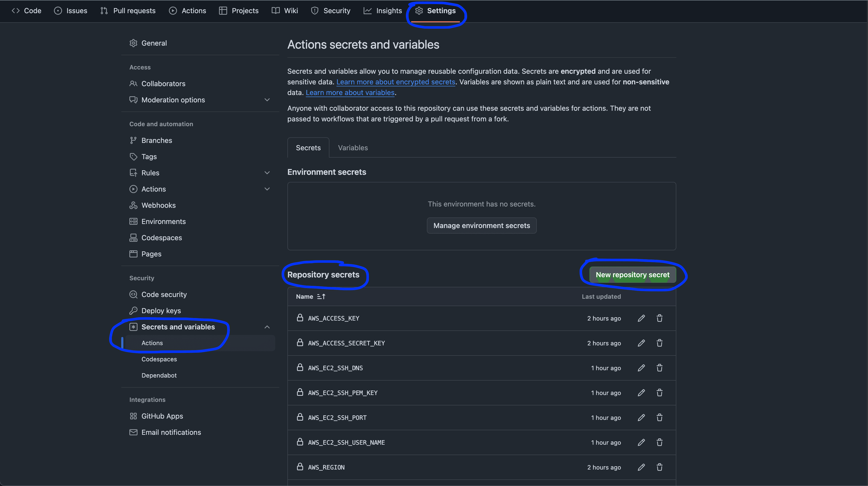This screenshot has height=486, width=868.
Task: Click the Codespaces icon in sidebar
Action: (133, 237)
